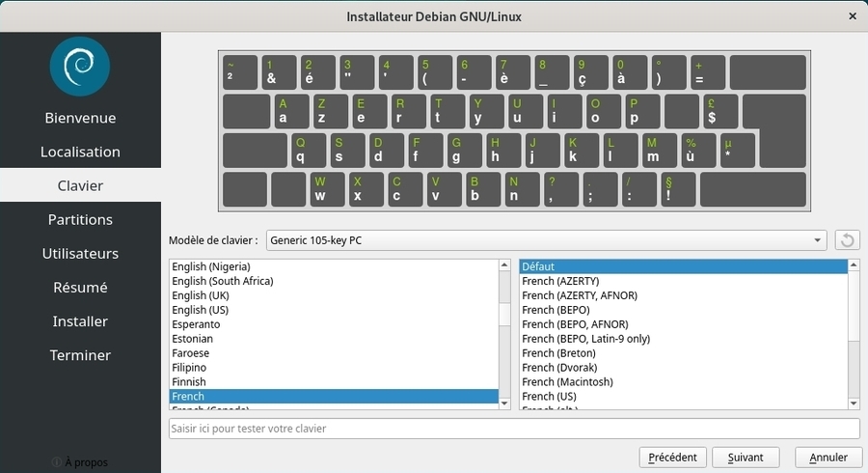Select Estonian layout
The image size is (868, 473).
(x=334, y=339)
